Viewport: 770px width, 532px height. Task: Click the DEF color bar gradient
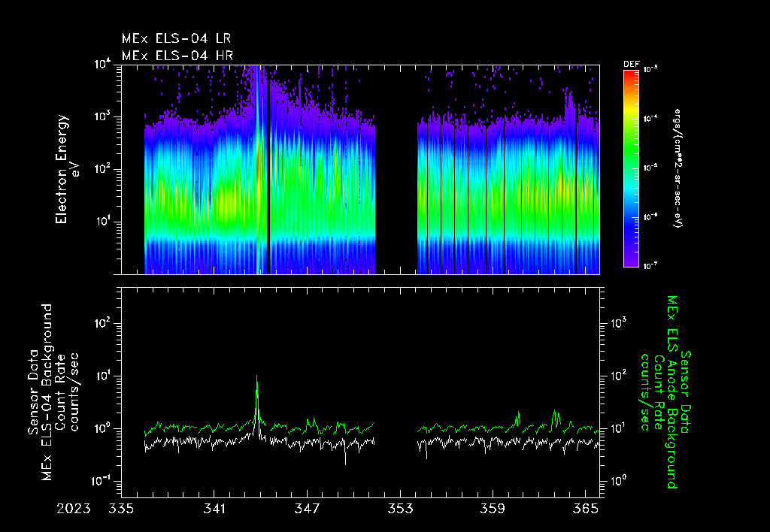tap(631, 168)
